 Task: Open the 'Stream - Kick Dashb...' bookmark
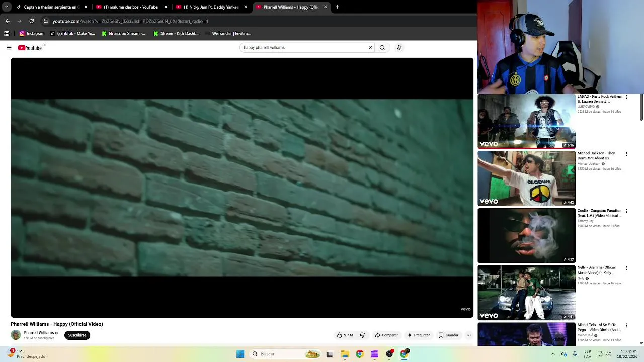pos(176,34)
